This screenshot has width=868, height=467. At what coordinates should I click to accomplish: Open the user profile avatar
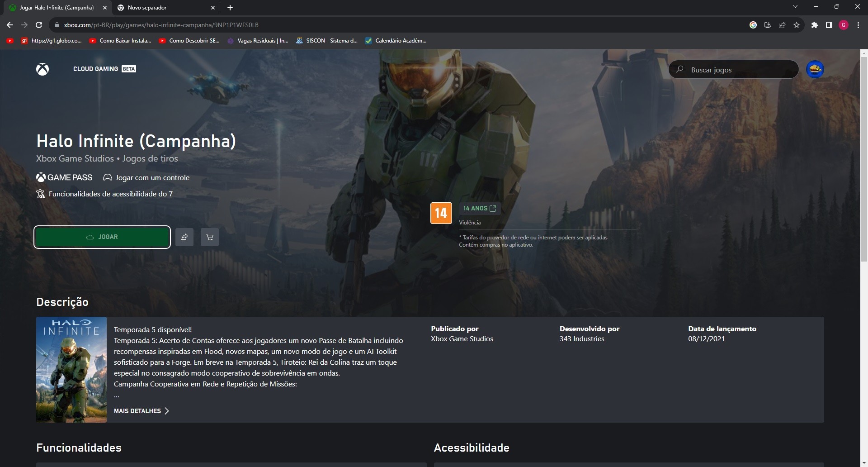815,70
